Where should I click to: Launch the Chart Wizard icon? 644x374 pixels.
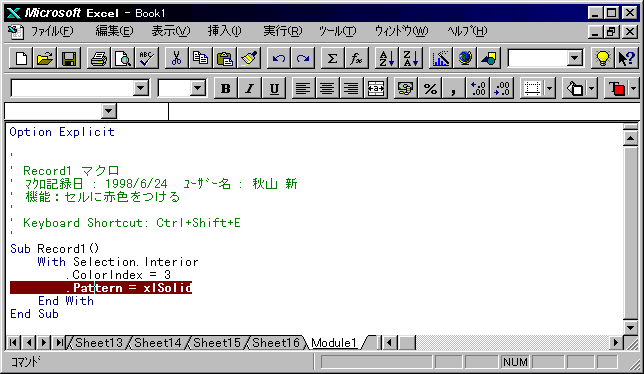(440, 58)
